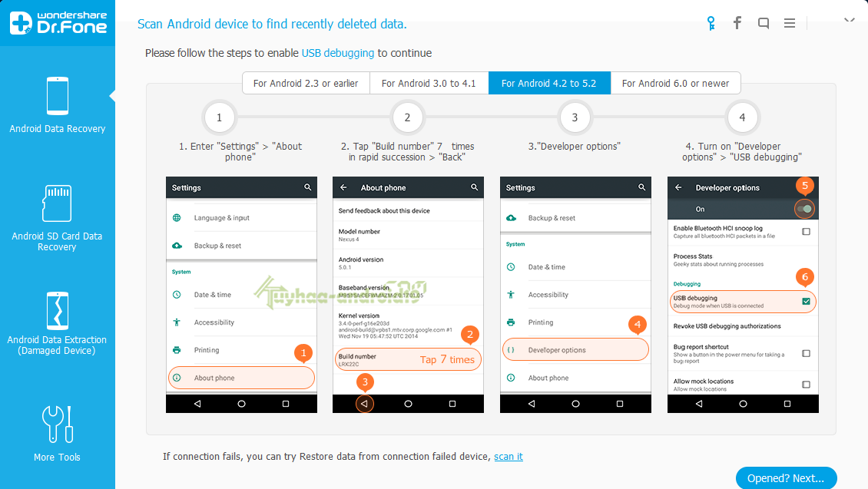The width and height of the screenshot is (868, 489).
Task: Click the Opened? Next... button
Action: coord(786,478)
